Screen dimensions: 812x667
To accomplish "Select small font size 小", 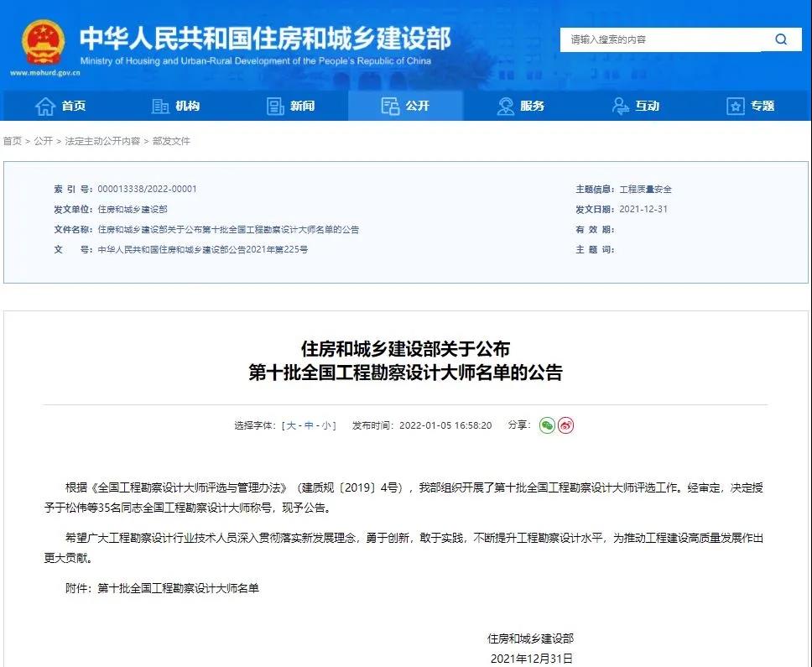I will click(327, 425).
